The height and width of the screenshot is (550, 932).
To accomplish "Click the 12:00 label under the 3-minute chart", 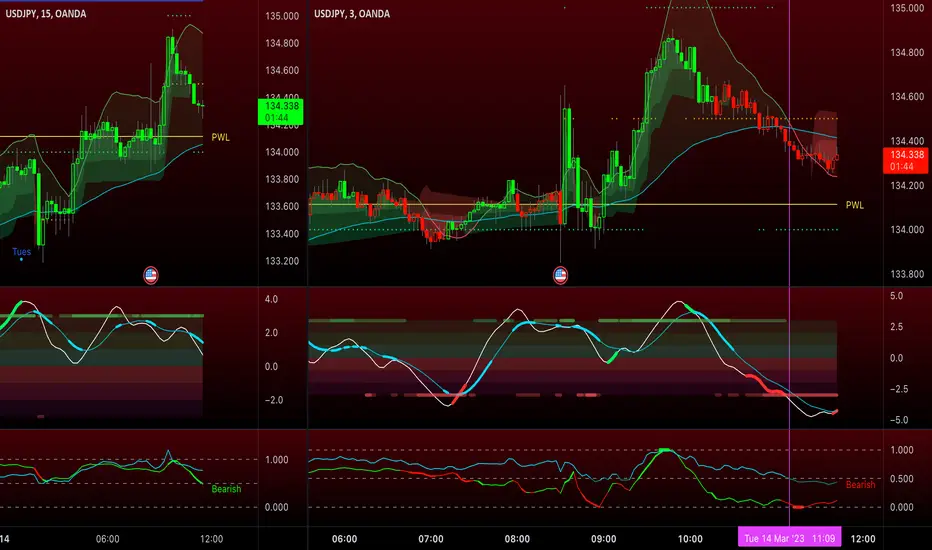I will (x=863, y=539).
